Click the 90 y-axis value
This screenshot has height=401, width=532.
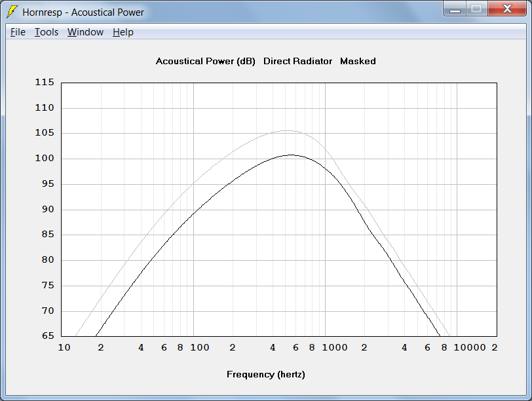[x=47, y=209]
